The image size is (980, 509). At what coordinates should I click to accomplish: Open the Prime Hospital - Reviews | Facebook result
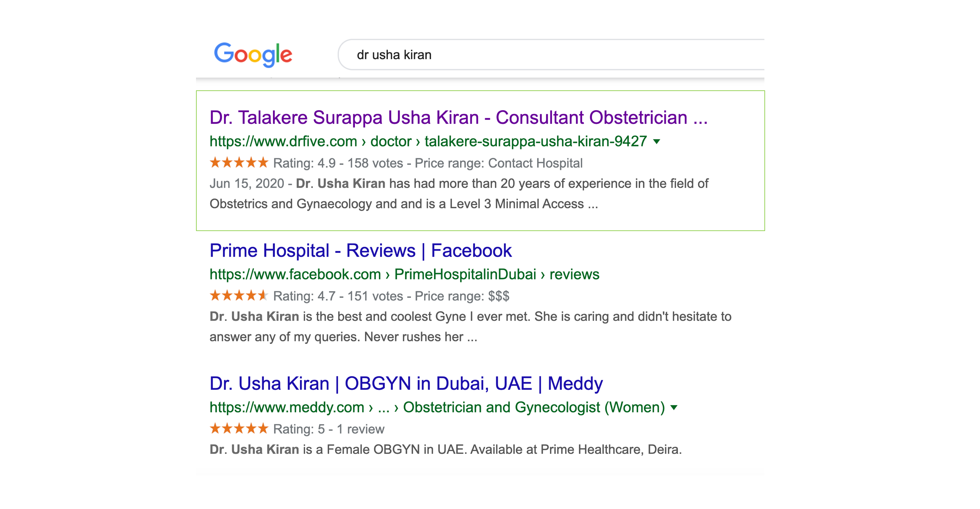[360, 250]
